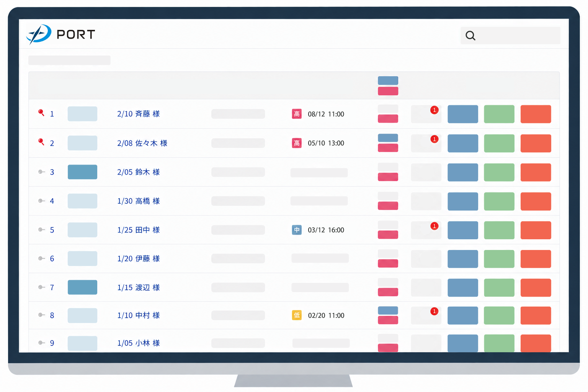
Task: Click the red-orange button in 渡辺 row
Action: click(536, 287)
